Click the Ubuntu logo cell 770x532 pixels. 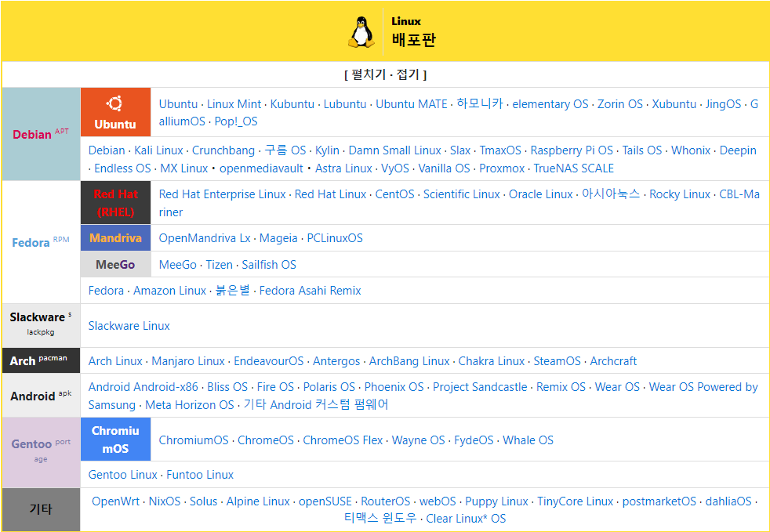pos(115,112)
